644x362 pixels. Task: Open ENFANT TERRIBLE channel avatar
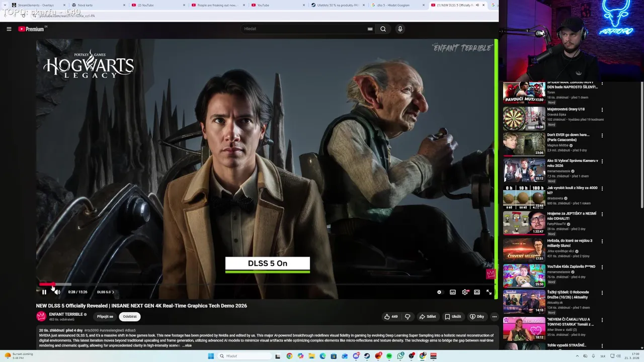(x=41, y=316)
